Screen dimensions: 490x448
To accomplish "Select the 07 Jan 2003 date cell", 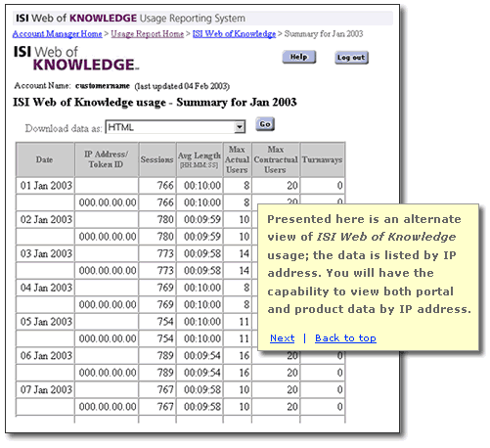I will click(45, 389).
